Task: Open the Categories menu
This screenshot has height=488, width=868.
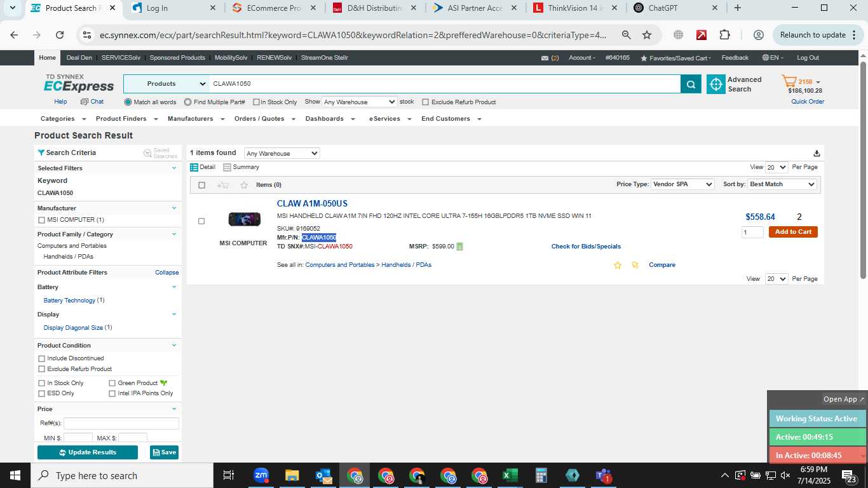Action: click(62, 119)
